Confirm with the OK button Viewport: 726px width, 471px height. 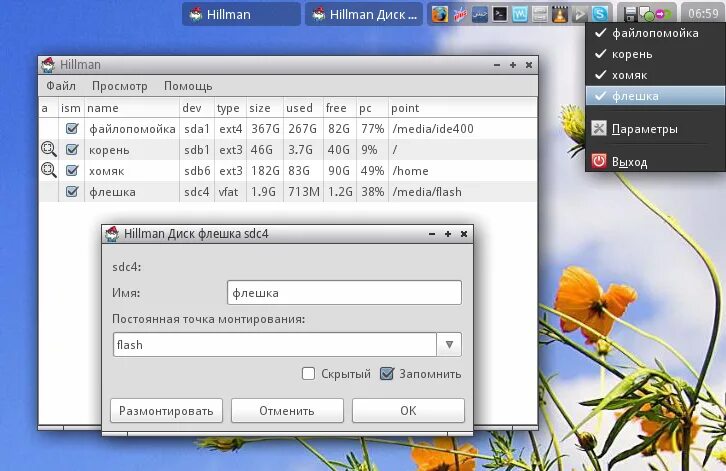(x=408, y=411)
